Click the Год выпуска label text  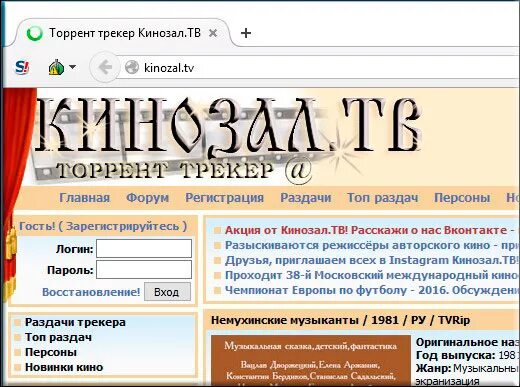click(456, 356)
